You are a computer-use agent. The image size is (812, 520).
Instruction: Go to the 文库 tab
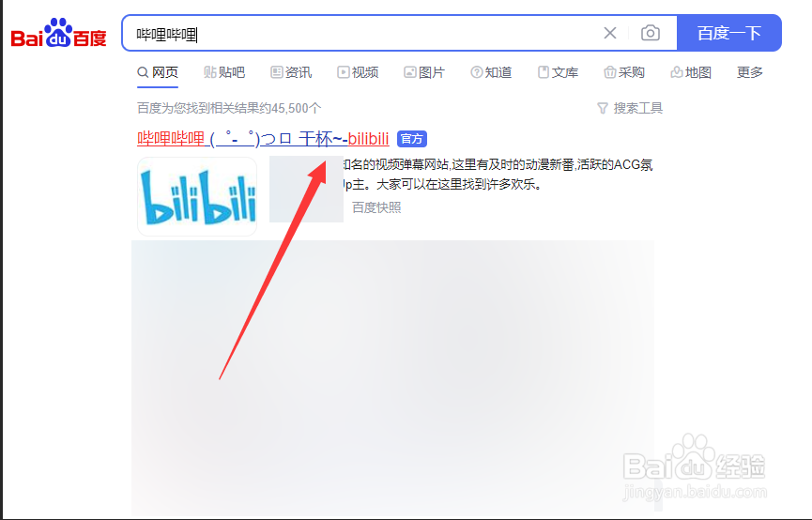(x=558, y=72)
